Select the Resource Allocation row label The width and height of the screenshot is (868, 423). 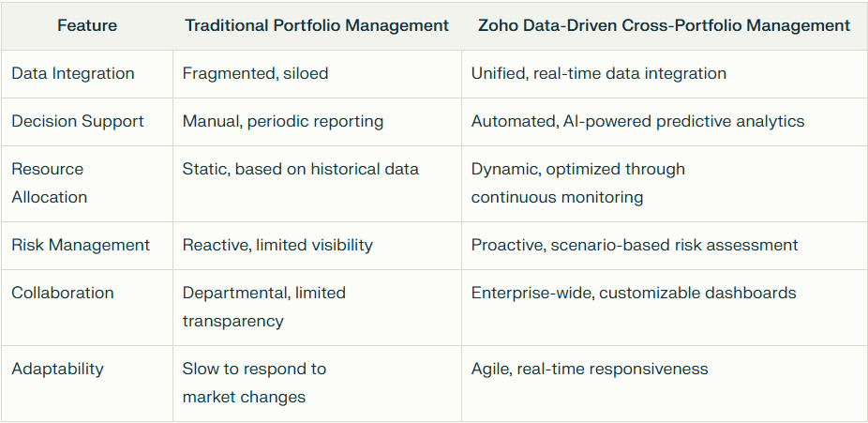tap(50, 183)
